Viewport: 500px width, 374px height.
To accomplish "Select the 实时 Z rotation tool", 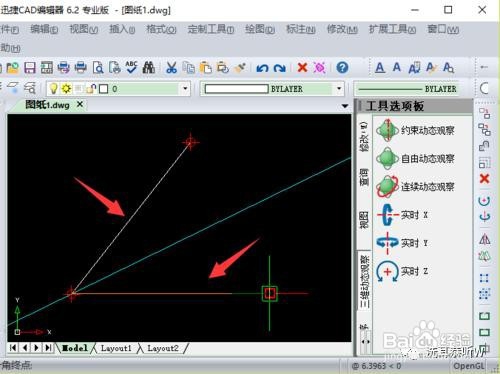I will 402,271.
